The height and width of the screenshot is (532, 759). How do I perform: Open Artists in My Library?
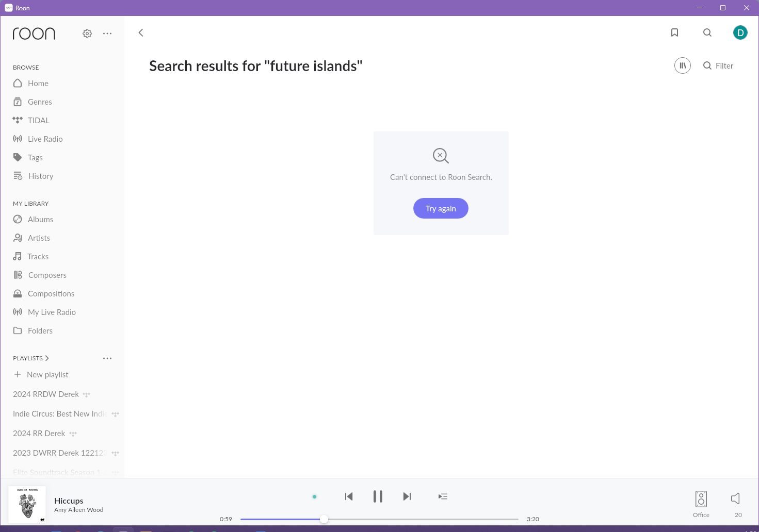[31, 238]
